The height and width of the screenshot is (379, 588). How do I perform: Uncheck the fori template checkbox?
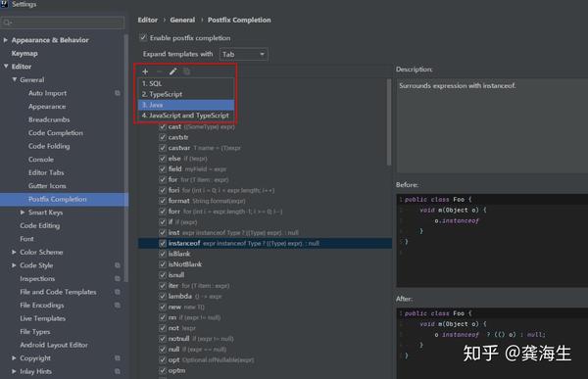coord(163,190)
